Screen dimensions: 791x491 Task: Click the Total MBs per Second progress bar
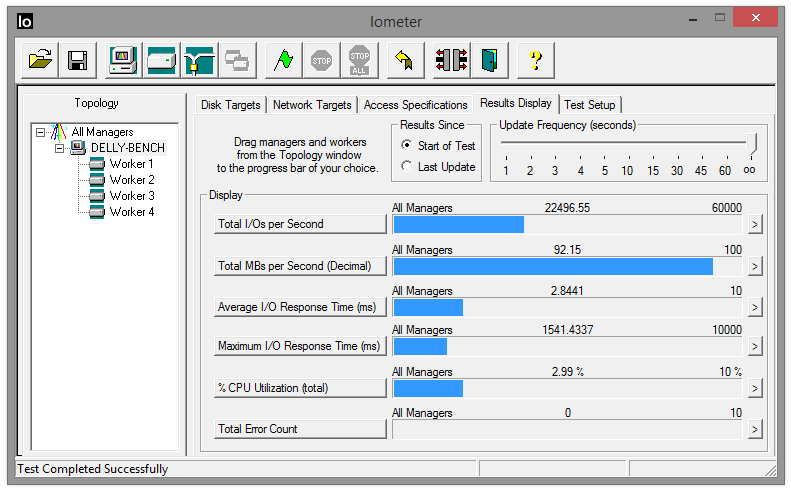[x=568, y=266]
